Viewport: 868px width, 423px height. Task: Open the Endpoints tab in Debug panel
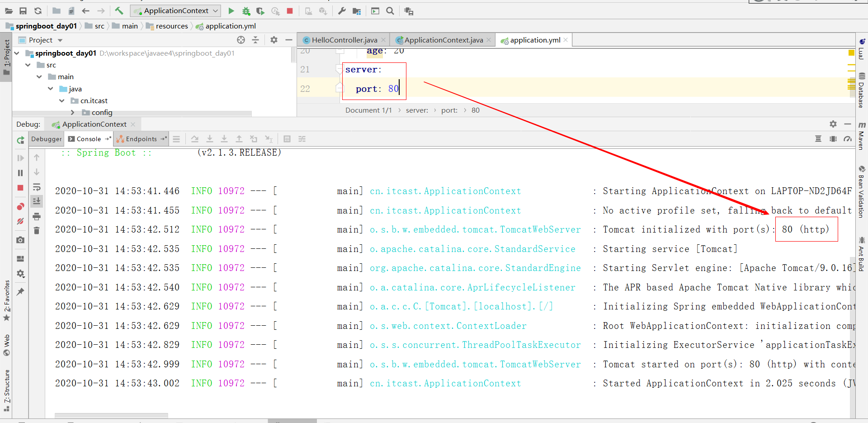(x=141, y=139)
